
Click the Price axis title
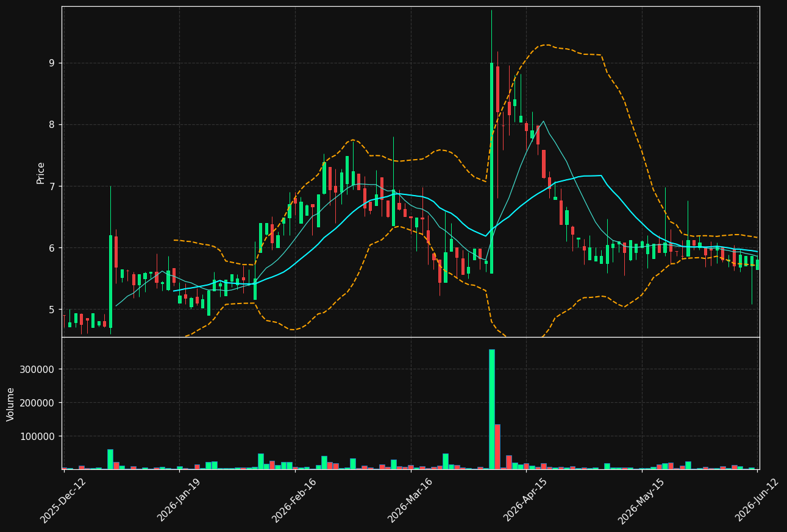(x=41, y=172)
